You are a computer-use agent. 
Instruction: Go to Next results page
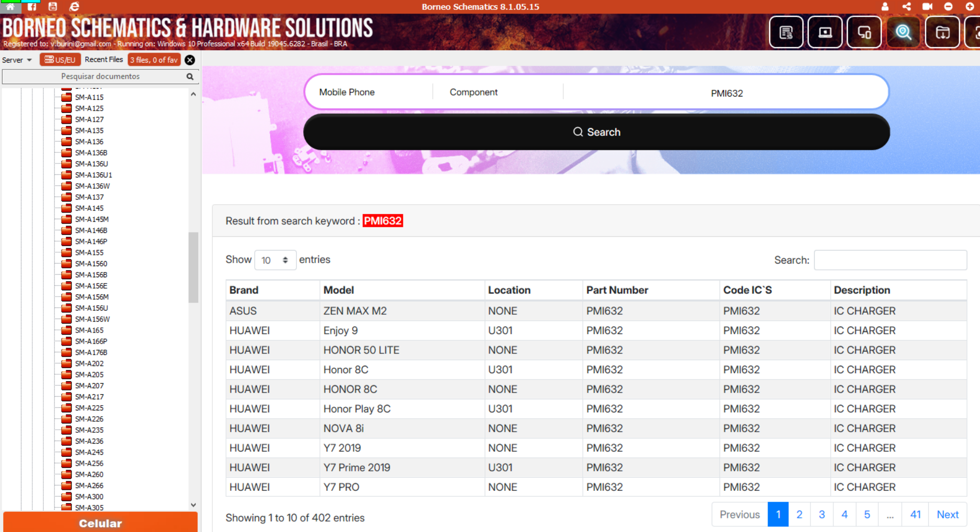(x=947, y=515)
